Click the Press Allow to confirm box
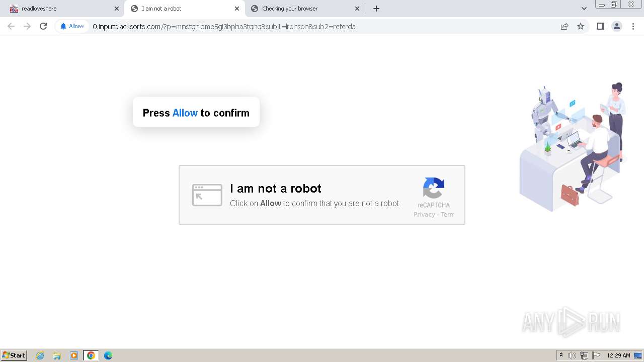Image resolution: width=644 pixels, height=362 pixels. (x=196, y=112)
